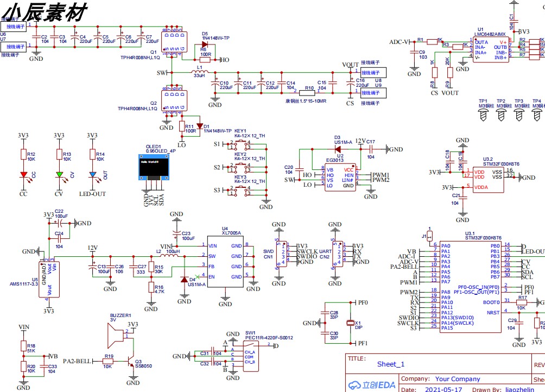The image size is (545, 392).
Task: Select the D1 diode symbol near R11
Action: click(x=200, y=127)
